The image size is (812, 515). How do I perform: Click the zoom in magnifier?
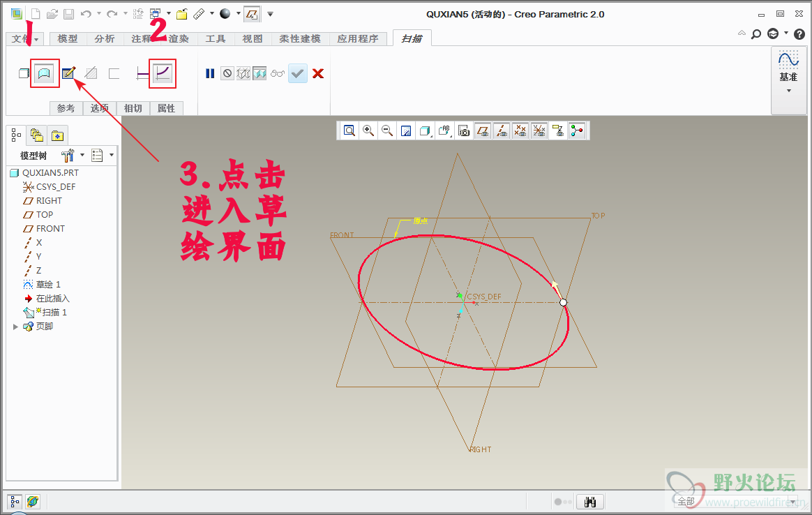(368, 130)
